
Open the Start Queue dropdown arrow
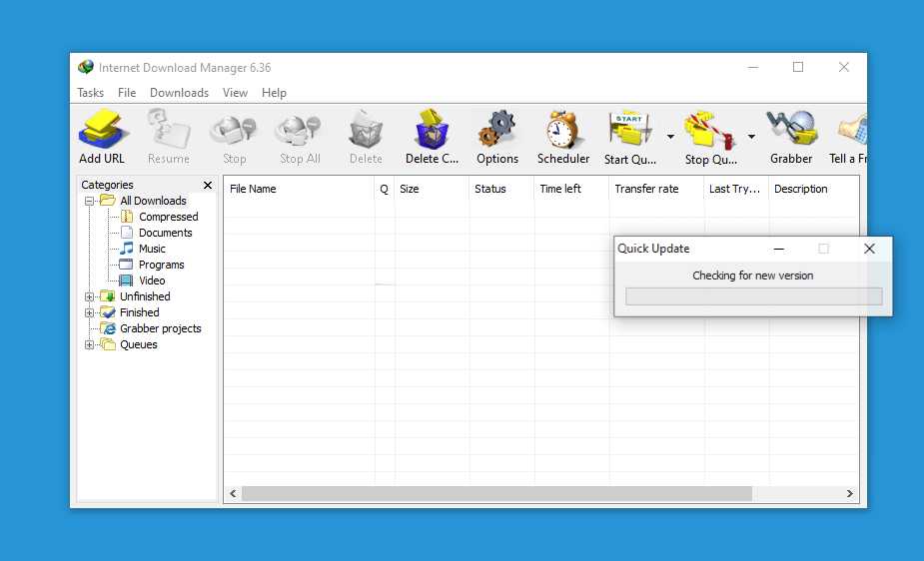pos(670,137)
